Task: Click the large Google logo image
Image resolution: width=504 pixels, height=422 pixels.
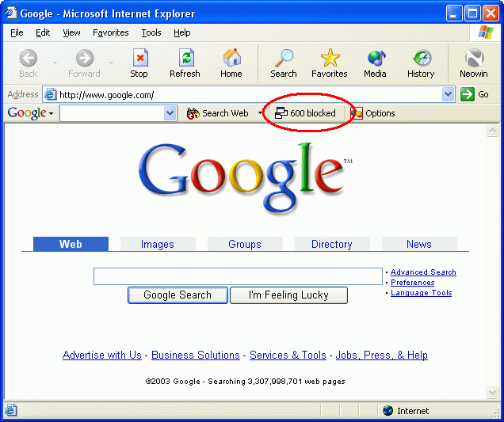Action: click(246, 179)
